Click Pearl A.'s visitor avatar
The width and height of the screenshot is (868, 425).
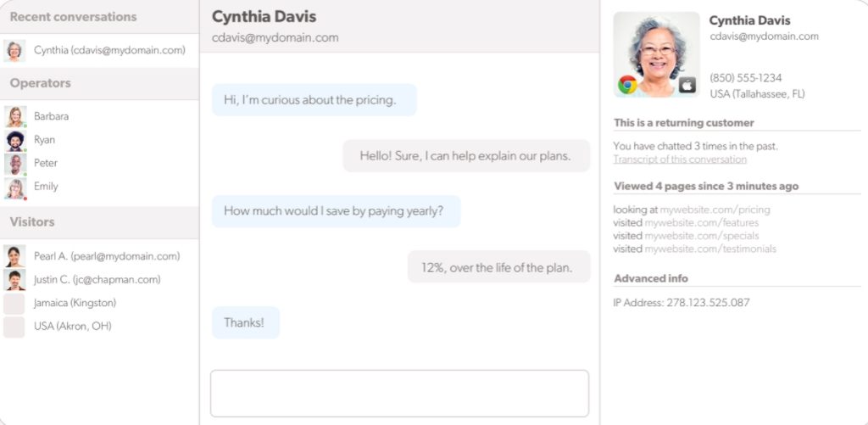(x=14, y=256)
